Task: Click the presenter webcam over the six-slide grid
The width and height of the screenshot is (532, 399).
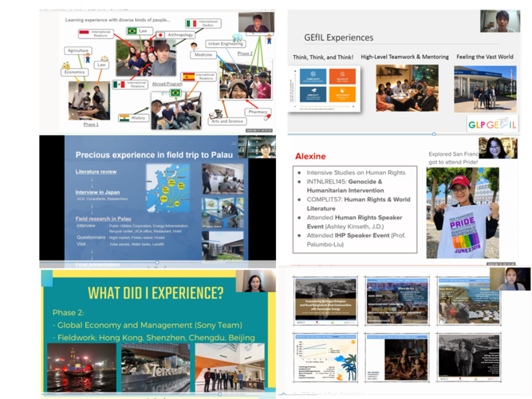Action: click(x=510, y=279)
